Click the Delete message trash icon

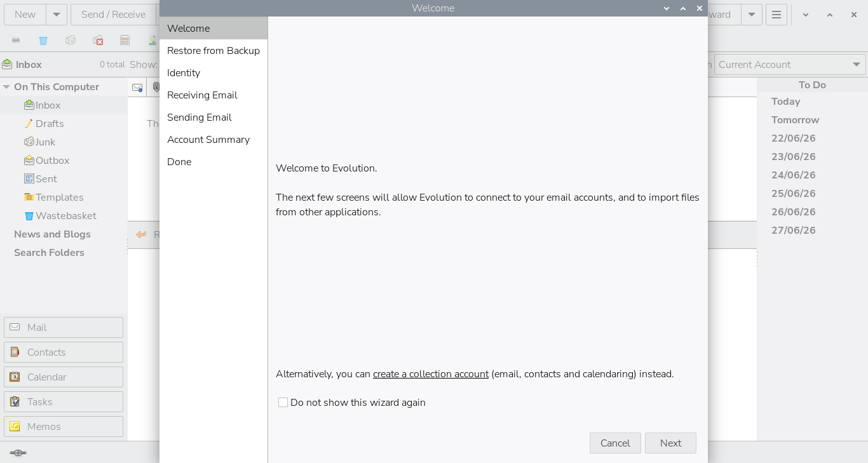(x=43, y=40)
